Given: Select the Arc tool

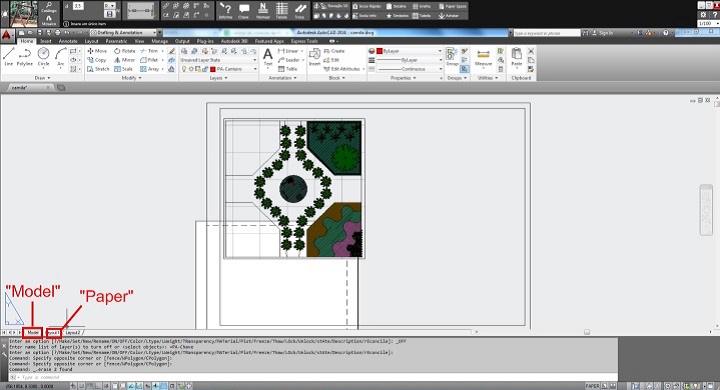Looking at the screenshot, I should tap(61, 57).
